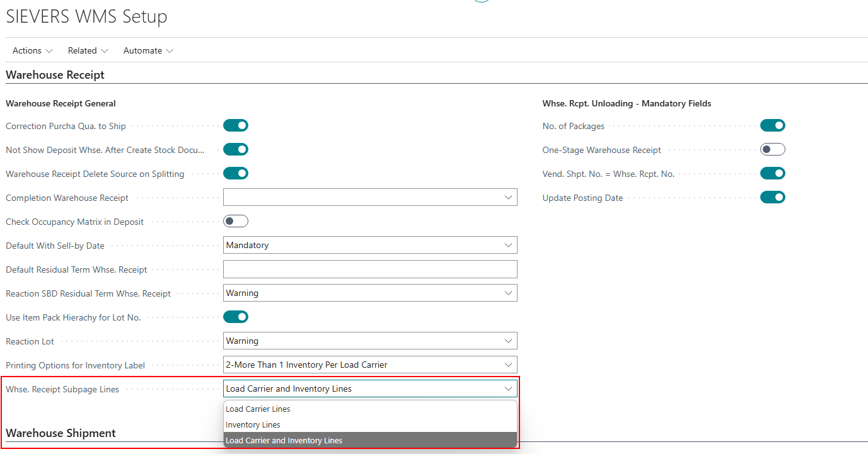
Task: Disable Update Posting Date toggle
Action: tap(772, 198)
